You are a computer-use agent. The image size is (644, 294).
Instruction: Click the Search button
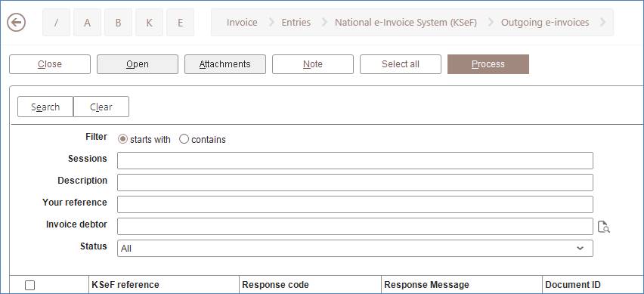[x=45, y=107]
